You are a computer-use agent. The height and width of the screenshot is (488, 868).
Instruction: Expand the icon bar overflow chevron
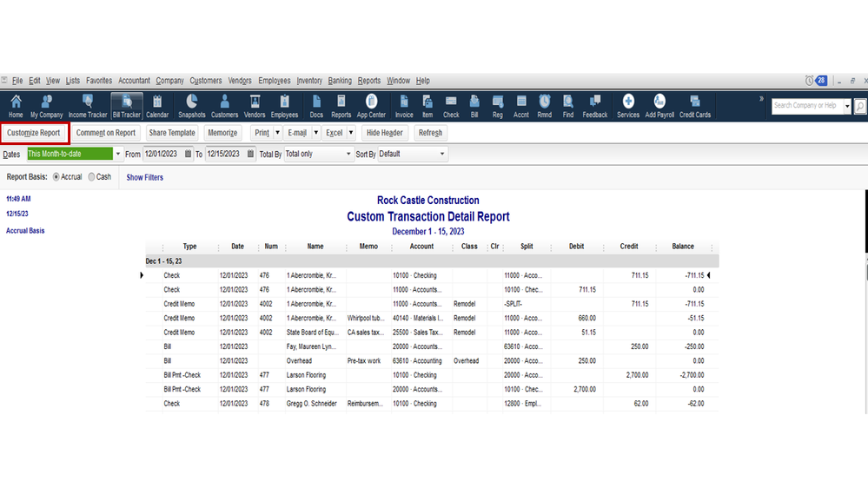pyautogui.click(x=761, y=99)
